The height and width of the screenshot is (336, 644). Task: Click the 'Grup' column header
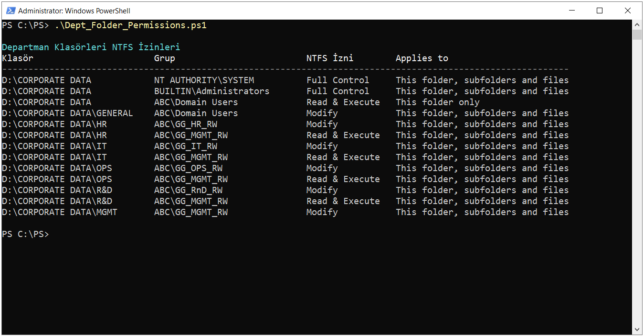(x=165, y=58)
